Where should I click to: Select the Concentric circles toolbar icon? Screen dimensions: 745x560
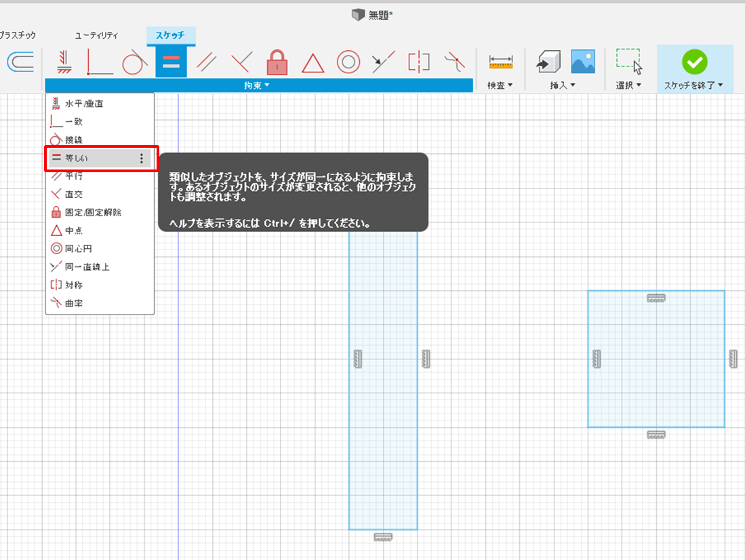click(348, 62)
